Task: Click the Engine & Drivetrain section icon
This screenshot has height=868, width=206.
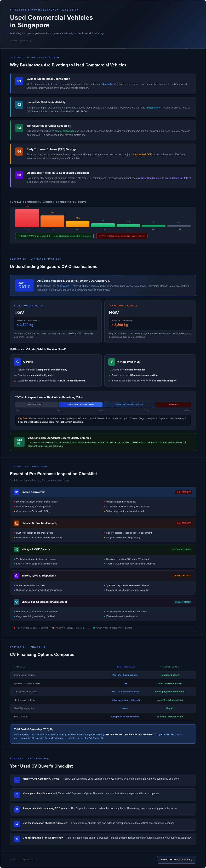Action: click(16, 492)
